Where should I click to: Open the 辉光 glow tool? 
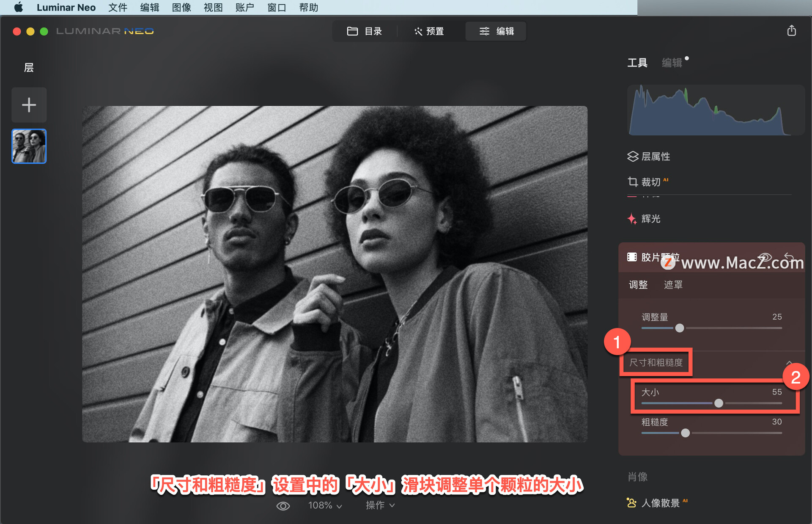coord(644,219)
